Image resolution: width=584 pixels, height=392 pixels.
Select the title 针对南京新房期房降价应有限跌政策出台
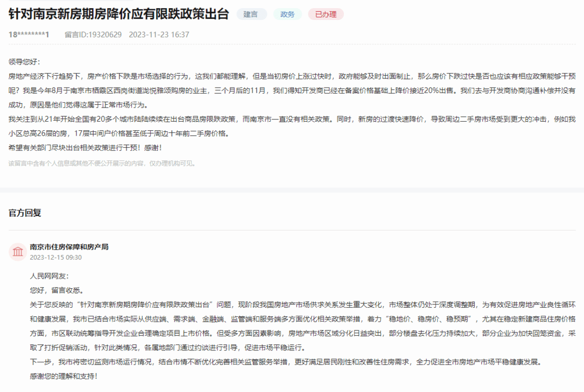[x=118, y=14]
